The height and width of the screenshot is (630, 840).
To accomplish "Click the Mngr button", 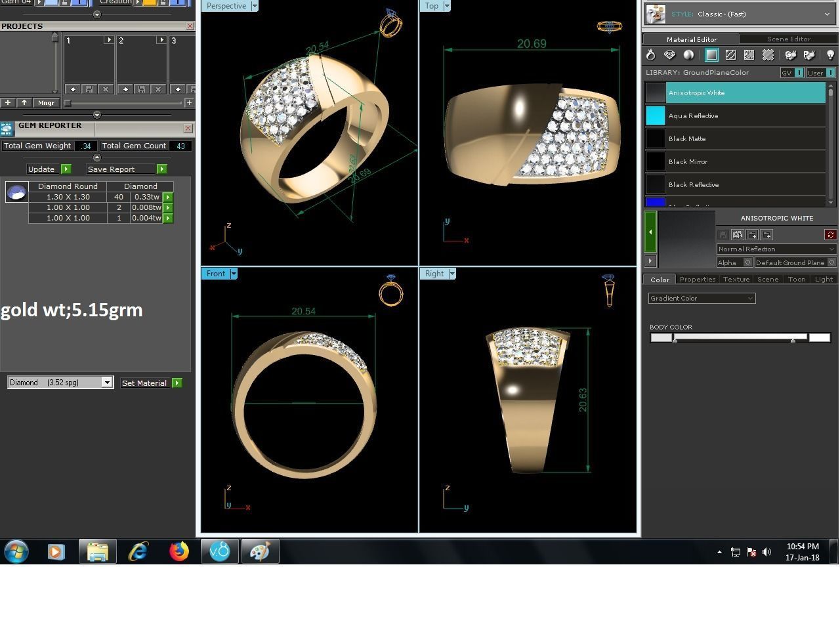I will (x=46, y=102).
